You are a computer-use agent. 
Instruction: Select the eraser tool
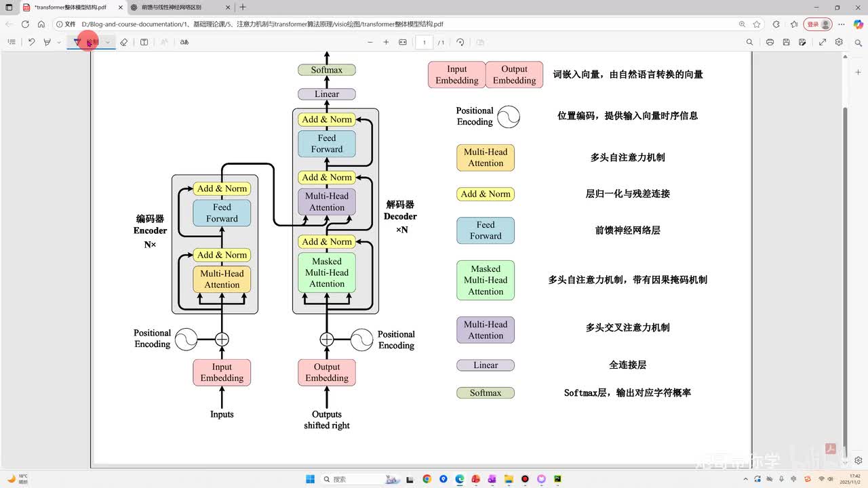123,42
